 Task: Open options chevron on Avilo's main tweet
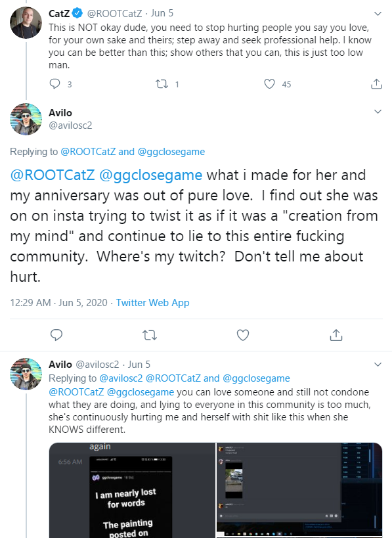[378, 112]
